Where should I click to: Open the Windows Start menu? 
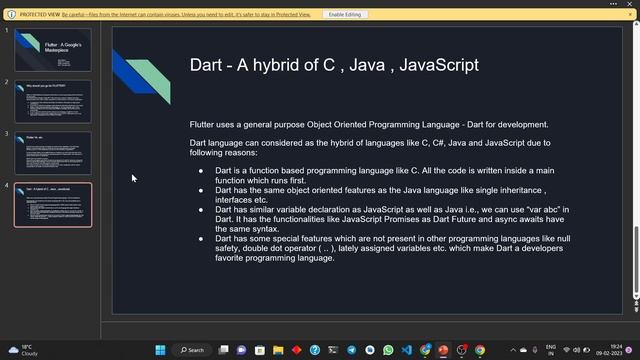[160, 350]
